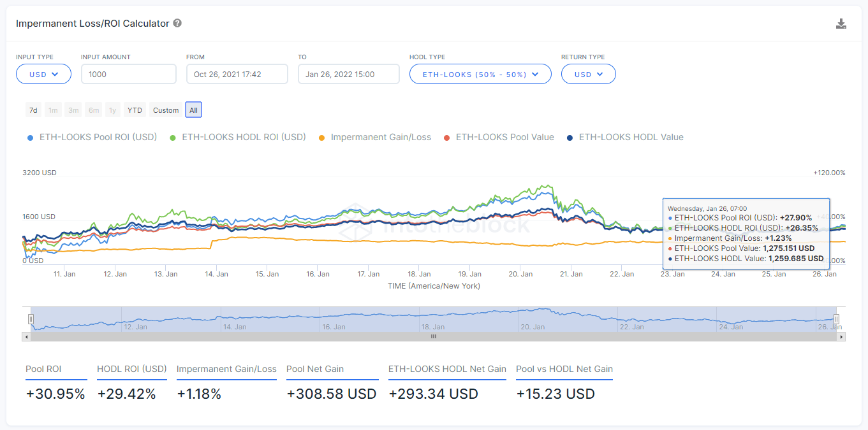Click the TO date field
The image size is (868, 430).
pos(348,74)
